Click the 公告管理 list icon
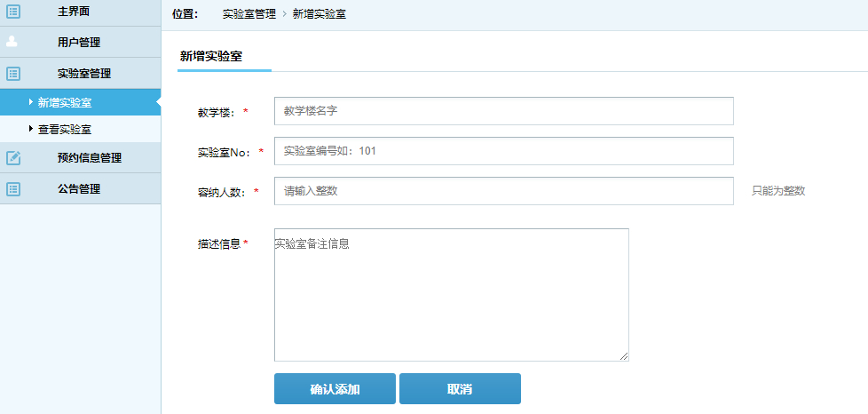Viewport: 868px width, 414px height. (13, 189)
